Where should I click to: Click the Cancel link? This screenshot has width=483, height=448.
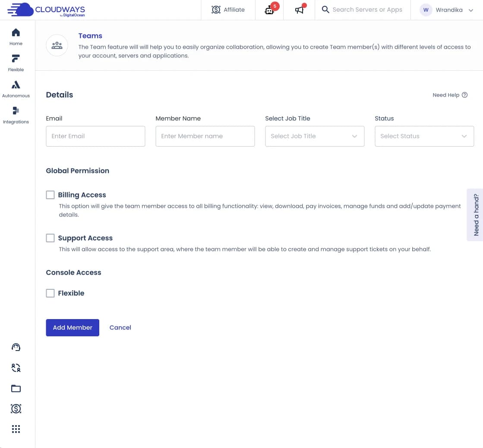click(120, 328)
